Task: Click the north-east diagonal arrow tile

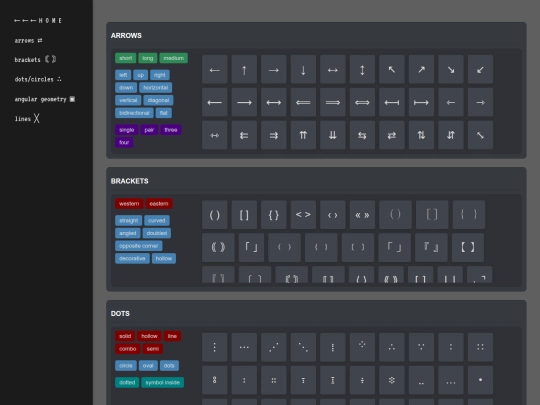Action: [x=421, y=69]
